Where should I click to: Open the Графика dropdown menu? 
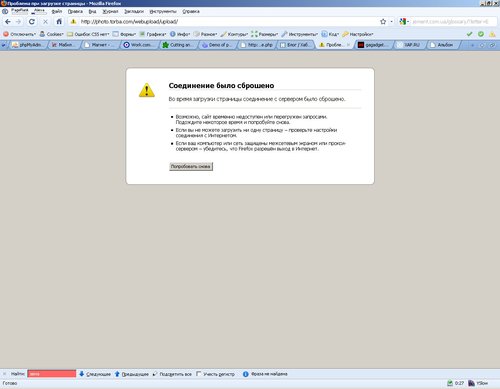[153, 34]
